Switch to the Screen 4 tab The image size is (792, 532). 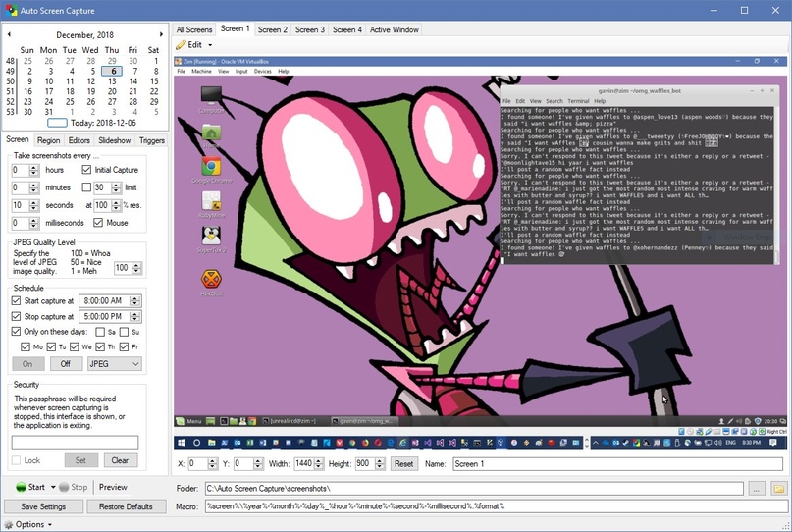click(x=347, y=29)
